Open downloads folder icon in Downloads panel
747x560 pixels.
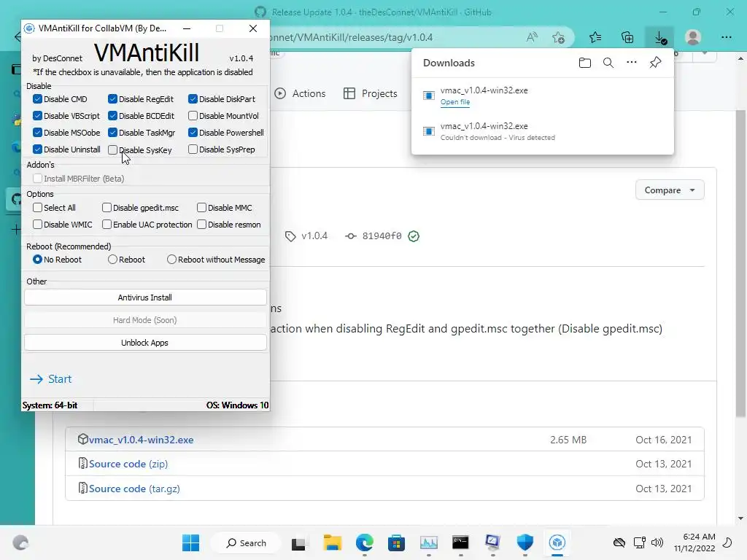(584, 63)
